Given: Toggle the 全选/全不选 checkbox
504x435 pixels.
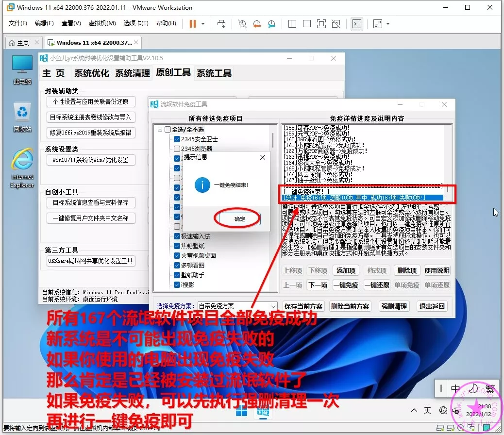Looking at the screenshot, I should 168,130.
